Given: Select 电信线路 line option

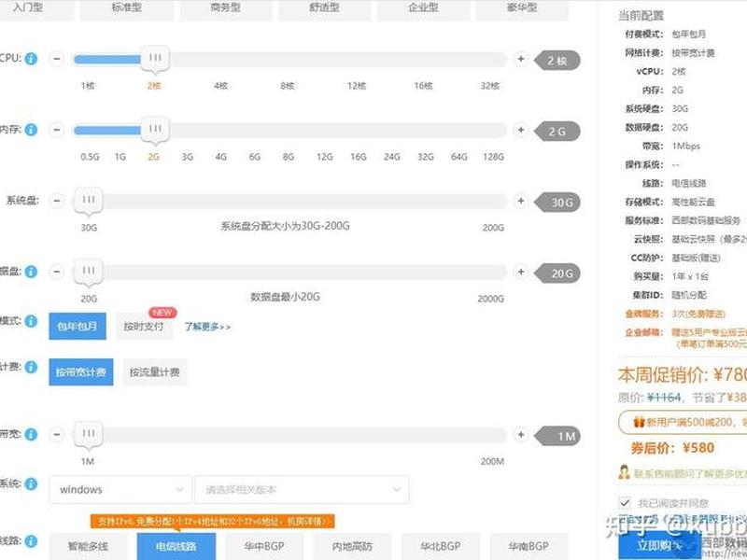Looking at the screenshot, I should 176,546.
